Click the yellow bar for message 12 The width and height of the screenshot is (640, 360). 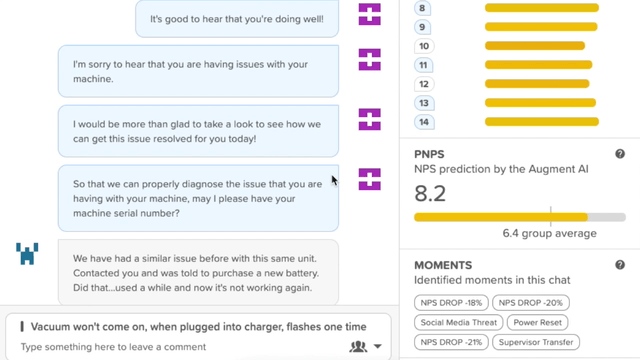pos(537,84)
